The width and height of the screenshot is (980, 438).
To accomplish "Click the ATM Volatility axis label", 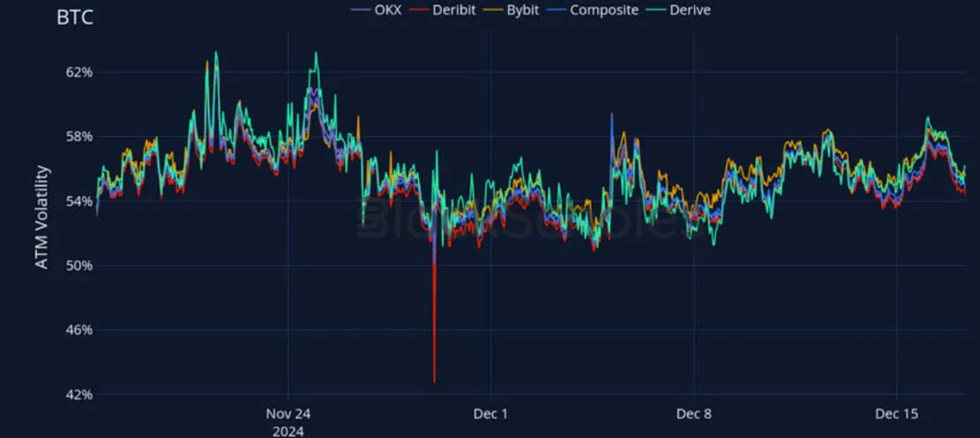I will [41, 217].
